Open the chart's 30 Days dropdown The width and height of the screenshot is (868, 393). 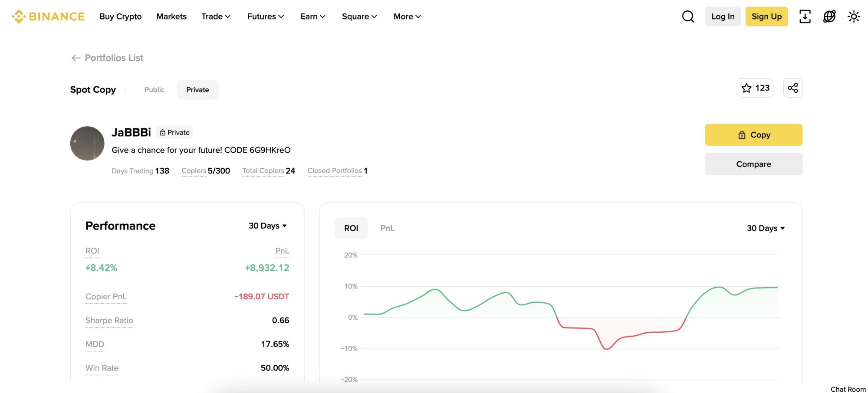click(766, 228)
